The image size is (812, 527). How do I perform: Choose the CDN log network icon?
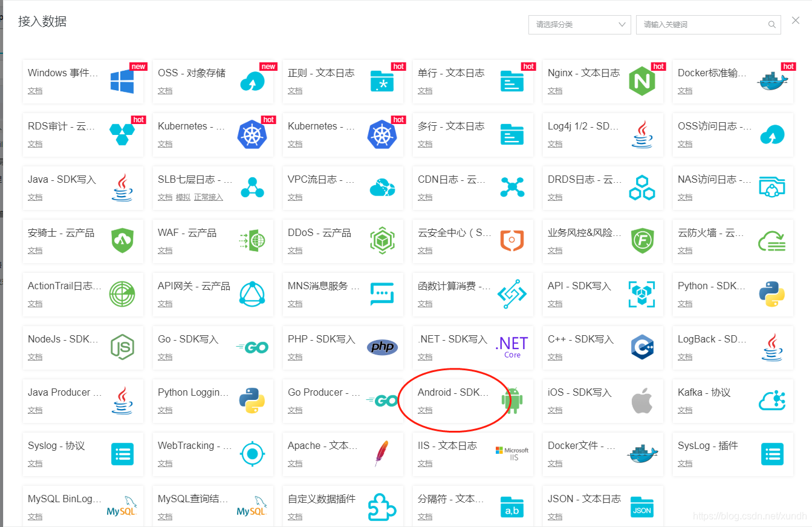point(512,188)
